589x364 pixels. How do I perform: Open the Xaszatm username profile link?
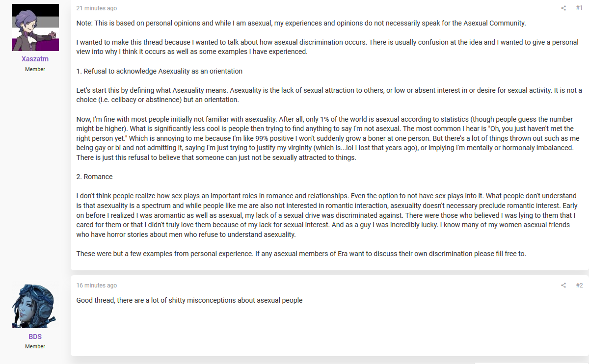(x=35, y=59)
